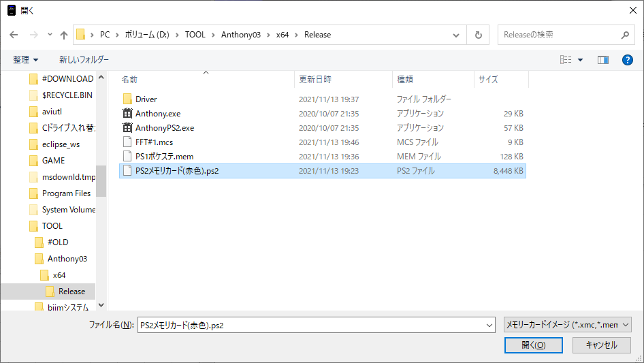Expand the address bar history dropdown
Image resolution: width=644 pixels, height=363 pixels.
click(456, 35)
